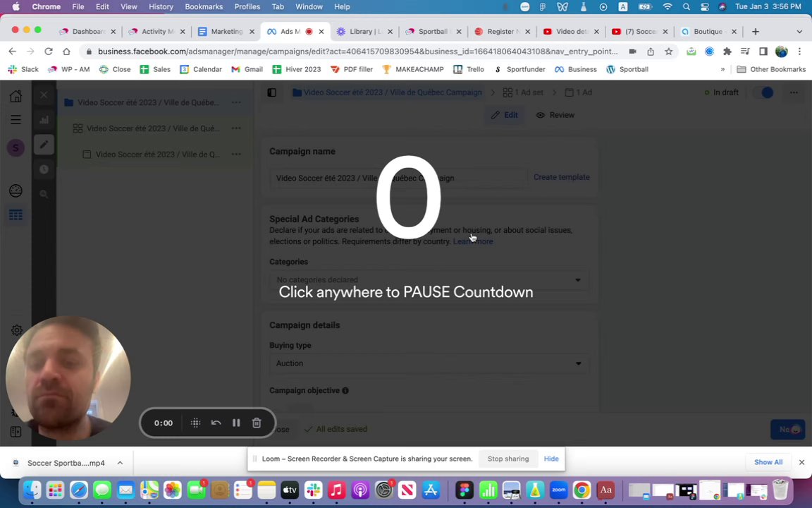Open Slack from the dock
Image resolution: width=812 pixels, height=508 pixels.
tap(313, 490)
